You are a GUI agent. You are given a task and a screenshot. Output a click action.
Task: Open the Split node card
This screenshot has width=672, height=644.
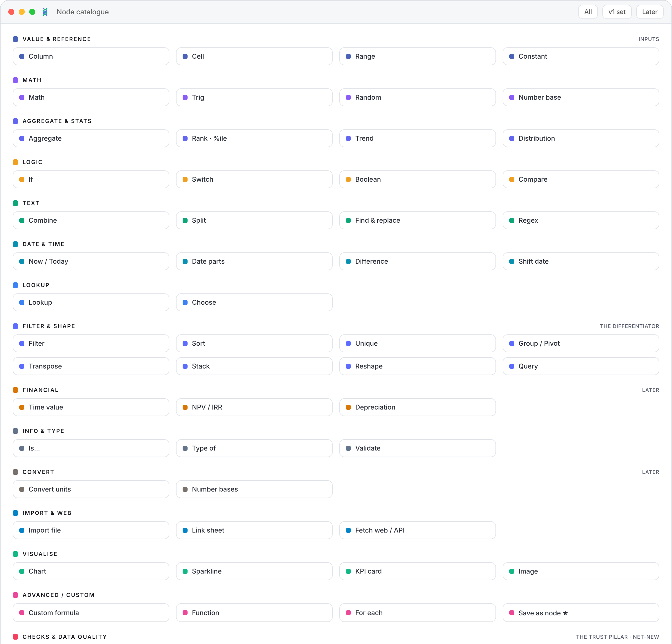254,220
